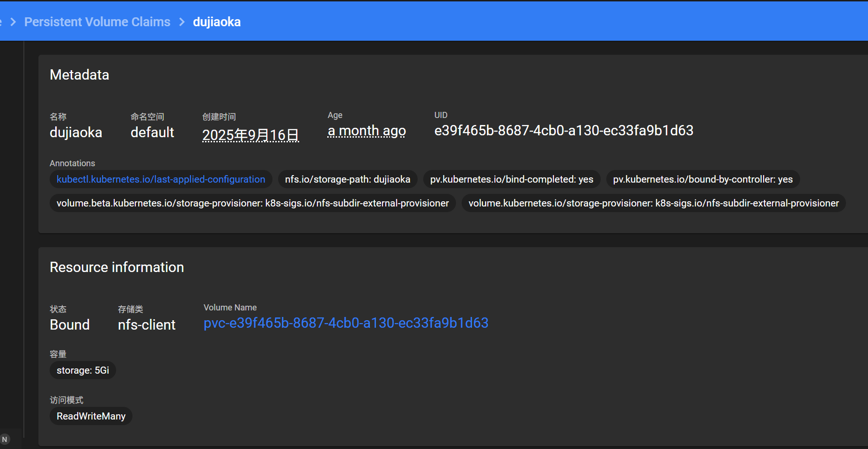Click chevron before Persistent Volume Claims
The width and height of the screenshot is (868, 449).
(13, 22)
